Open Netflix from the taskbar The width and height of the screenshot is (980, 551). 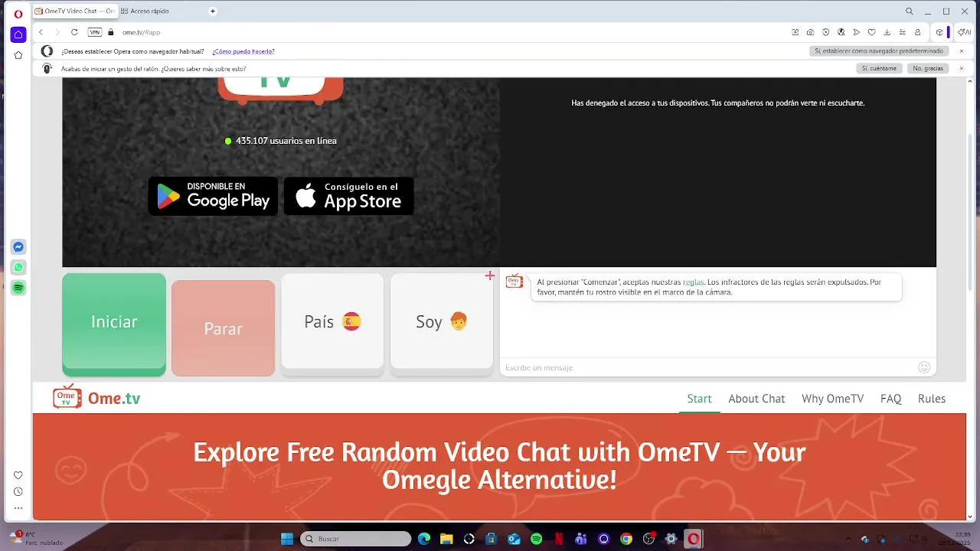tap(559, 539)
